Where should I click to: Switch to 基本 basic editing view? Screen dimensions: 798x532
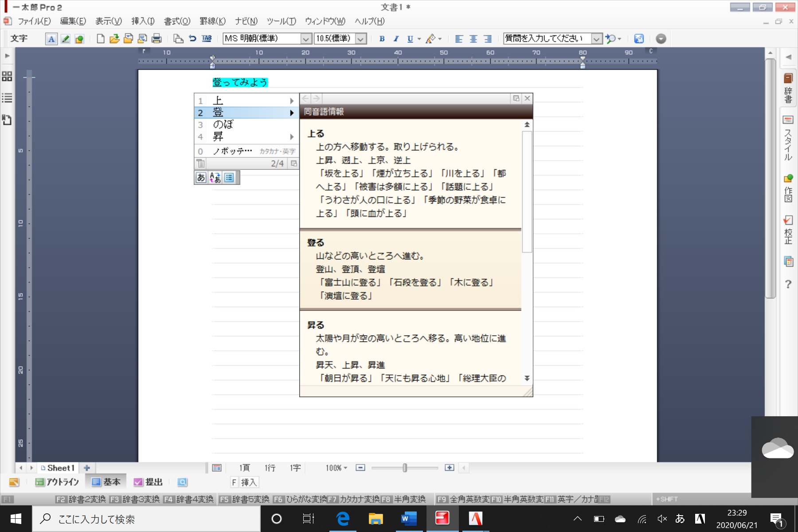tap(106, 482)
